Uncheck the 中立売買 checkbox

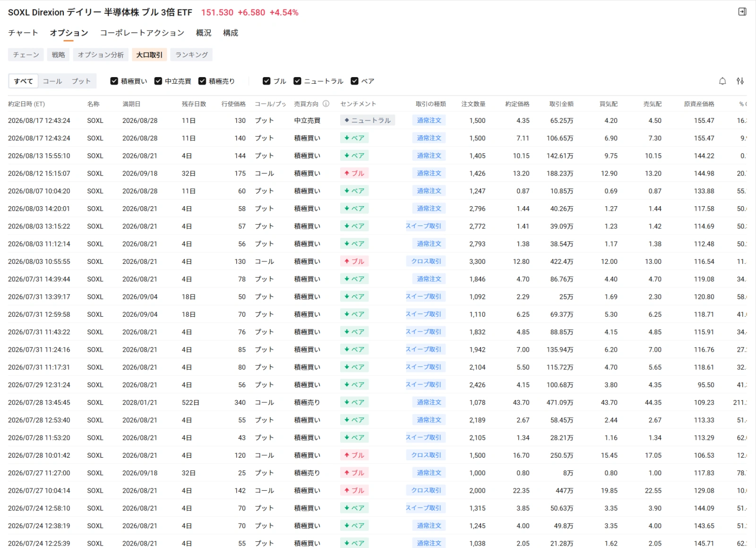click(158, 81)
